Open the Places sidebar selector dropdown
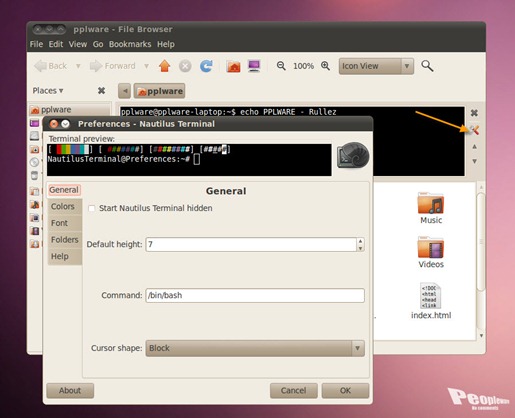The image size is (515, 418). [48, 91]
